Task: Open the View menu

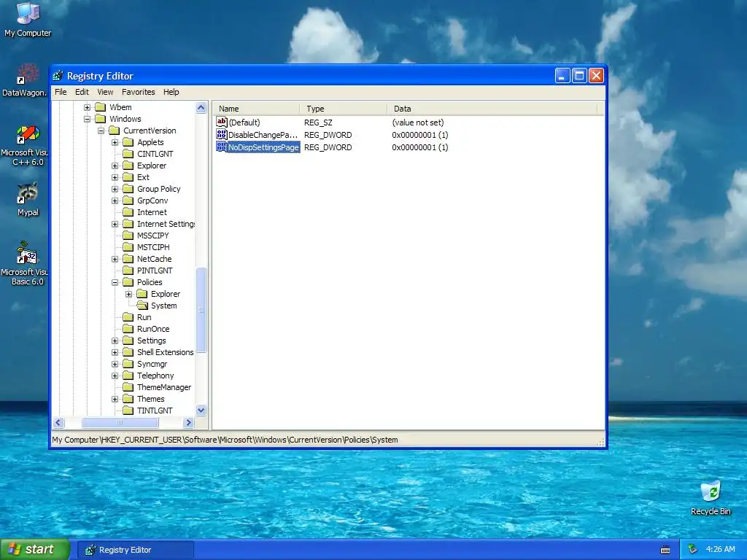Action: pyautogui.click(x=105, y=92)
